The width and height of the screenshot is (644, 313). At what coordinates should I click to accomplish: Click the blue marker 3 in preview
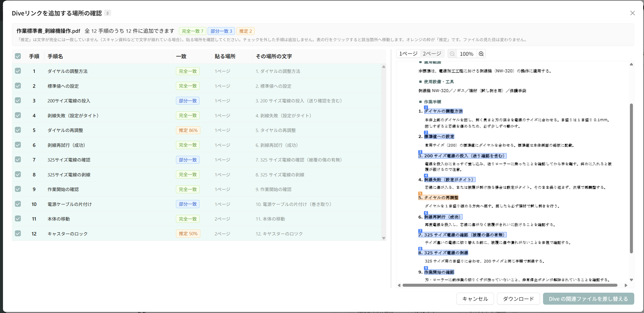pyautogui.click(x=420, y=152)
